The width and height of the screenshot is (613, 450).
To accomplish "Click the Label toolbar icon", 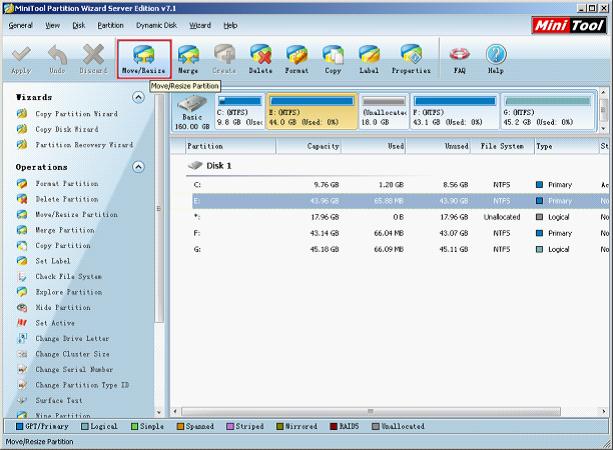I will (369, 59).
